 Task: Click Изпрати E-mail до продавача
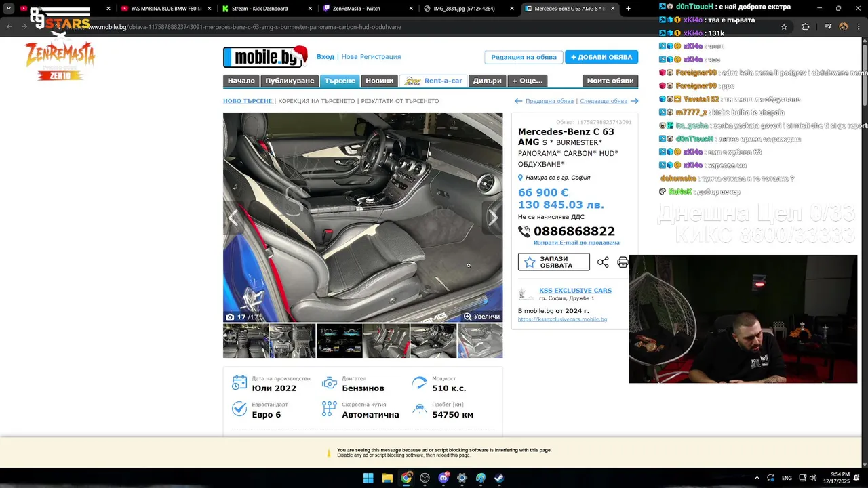click(576, 243)
